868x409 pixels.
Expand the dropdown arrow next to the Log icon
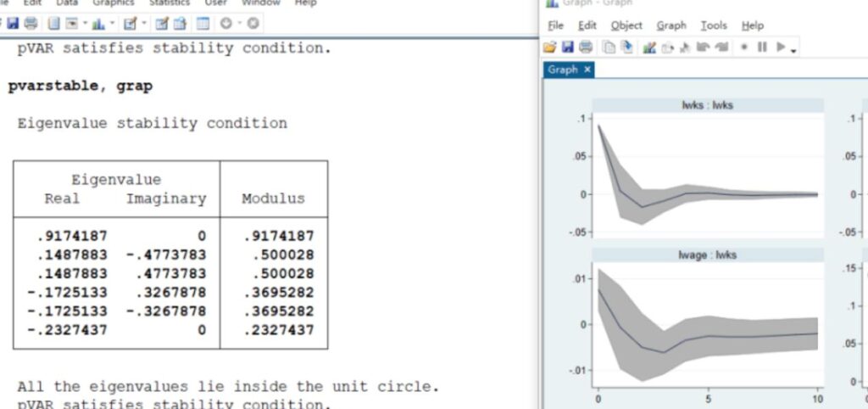(86, 23)
